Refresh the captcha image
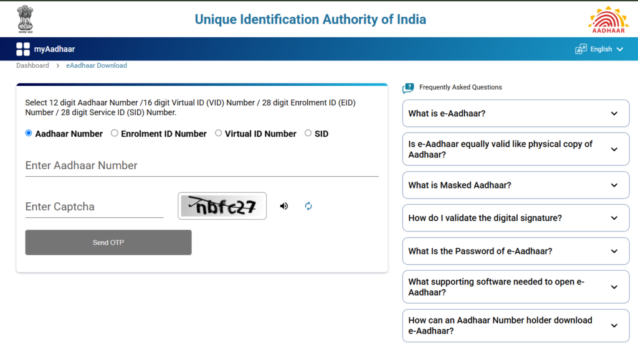This screenshot has width=638, height=364. [x=308, y=206]
